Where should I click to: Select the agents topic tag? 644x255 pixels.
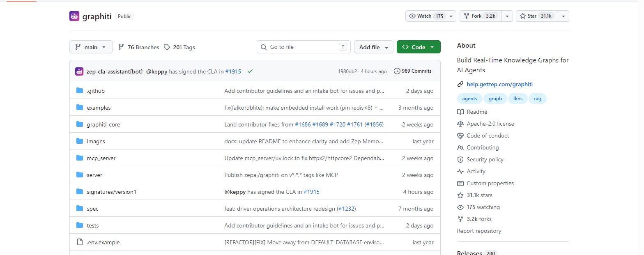click(470, 99)
